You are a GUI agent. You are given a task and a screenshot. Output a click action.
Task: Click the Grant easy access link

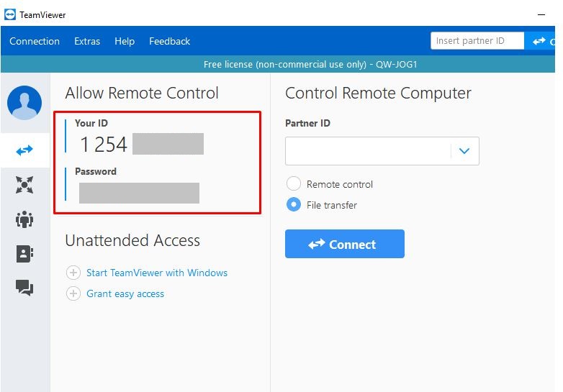click(125, 294)
